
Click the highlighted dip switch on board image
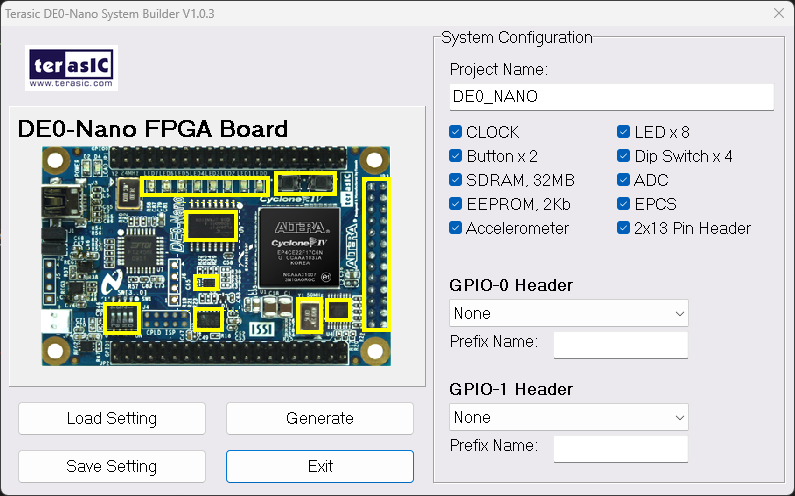coord(122,318)
